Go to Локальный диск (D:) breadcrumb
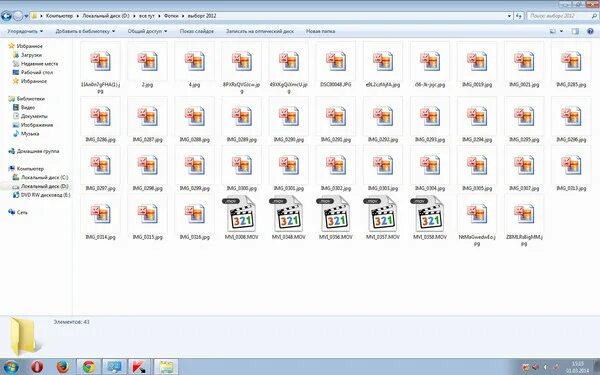The width and height of the screenshot is (600, 375). click(106, 16)
